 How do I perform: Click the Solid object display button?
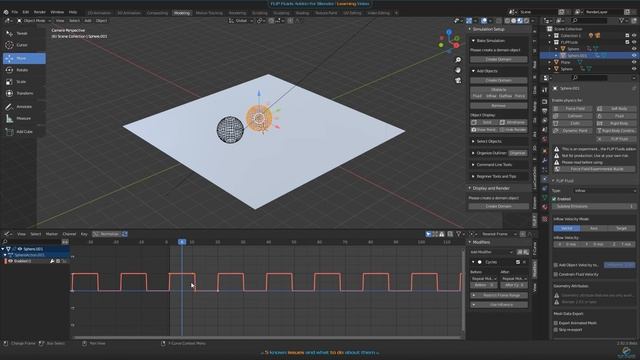[484, 122]
